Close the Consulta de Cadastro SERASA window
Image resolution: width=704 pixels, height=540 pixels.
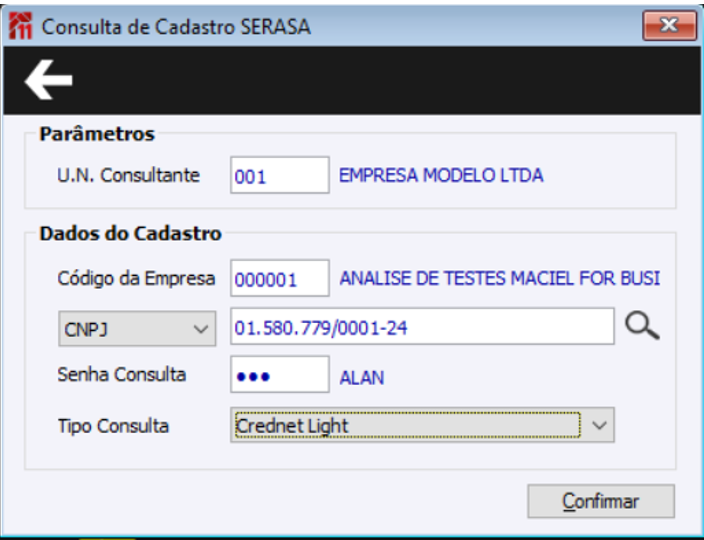(x=670, y=26)
